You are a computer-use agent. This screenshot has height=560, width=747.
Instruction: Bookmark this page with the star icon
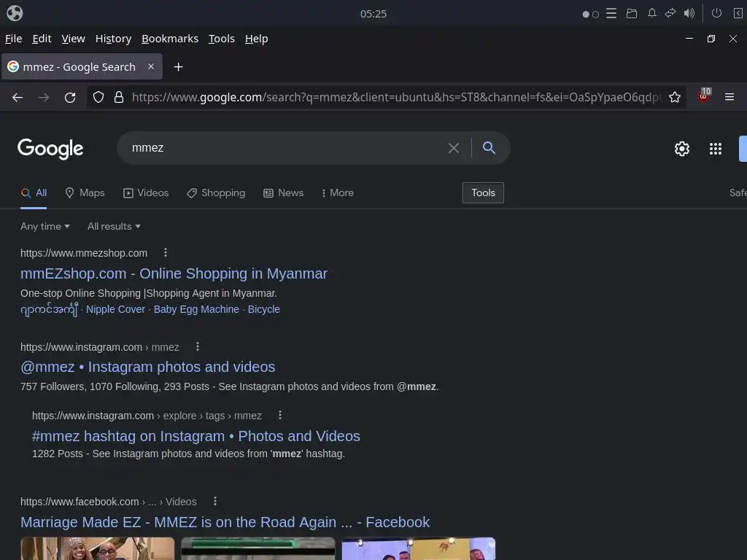(675, 98)
